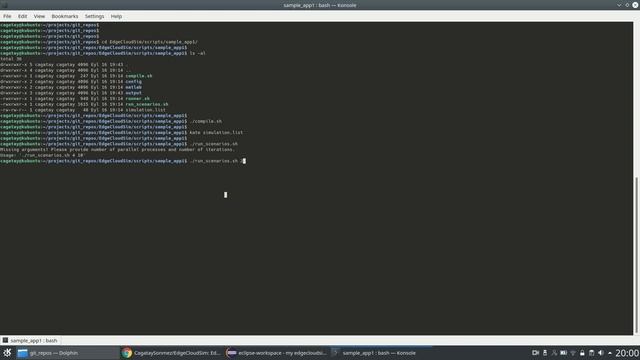
Task: Click the 20:00 clock
Action: click(x=627, y=353)
